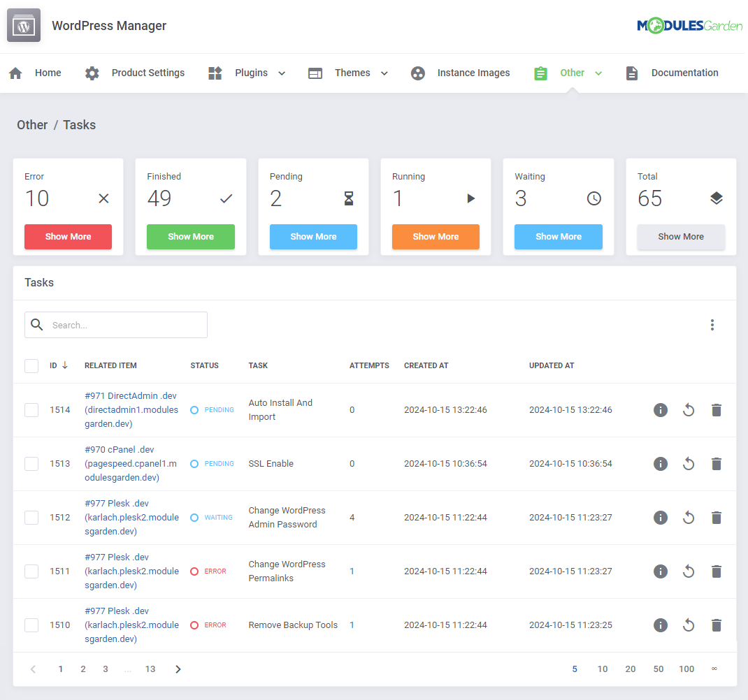748x700 pixels.
Task: Click the search magnifier icon
Action: click(x=37, y=325)
